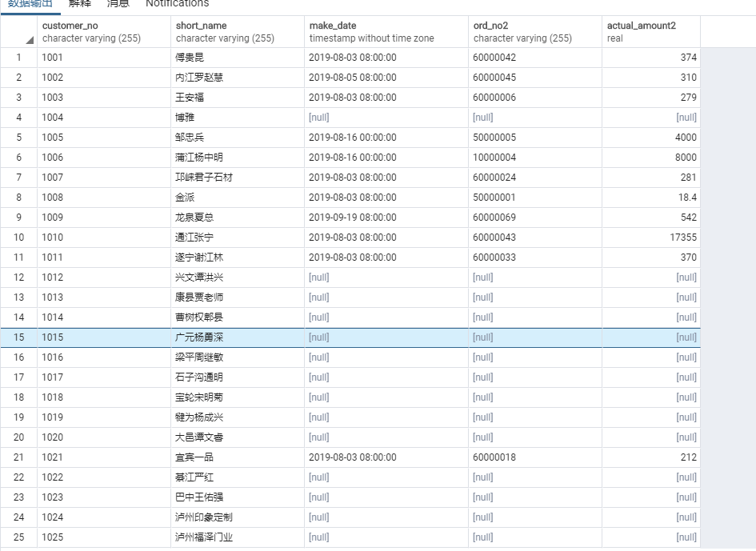Click null ord_no2 in row 1025
This screenshot has width=756, height=551.
535,537
